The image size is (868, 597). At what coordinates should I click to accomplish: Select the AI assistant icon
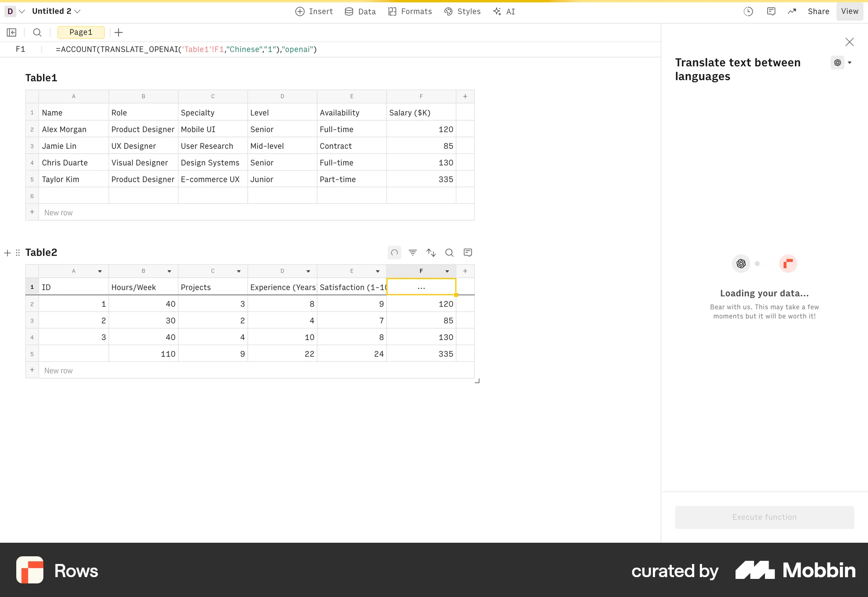[x=503, y=11]
